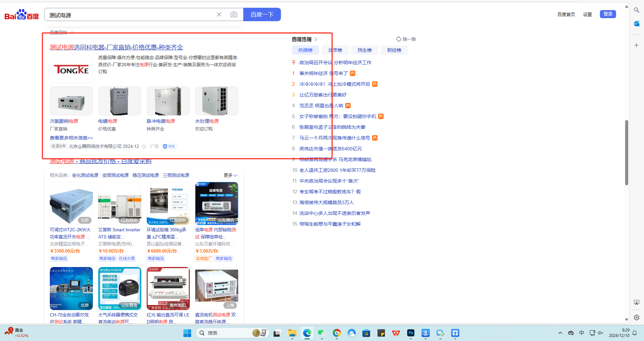Open WPS Office from taskbar

pos(396,333)
